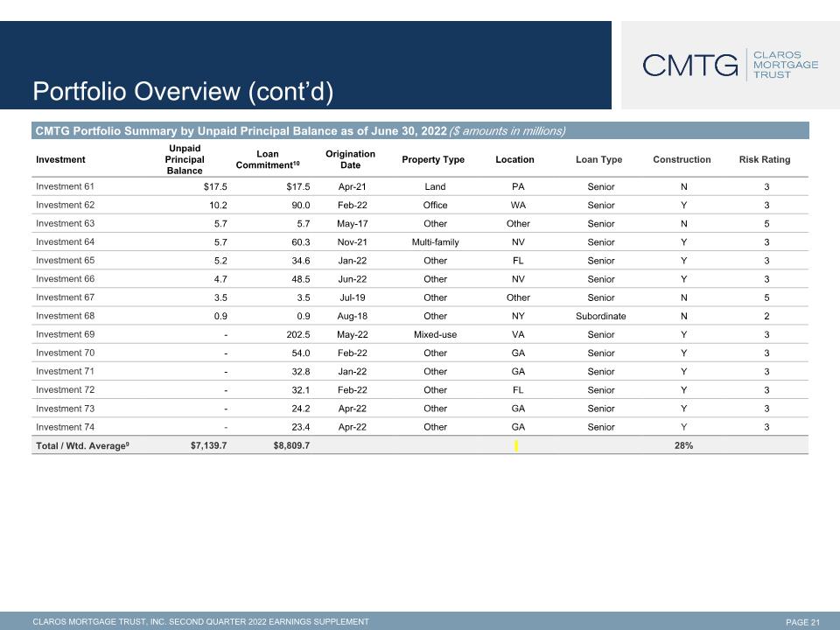Click the 'Investment 65' row label
The image size is (840, 630).
[x=65, y=261]
